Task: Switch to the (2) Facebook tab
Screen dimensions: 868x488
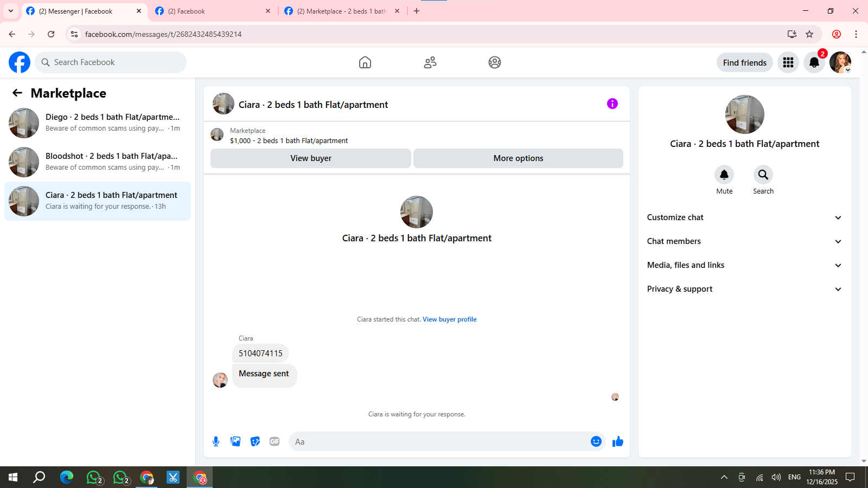Action: (x=213, y=11)
